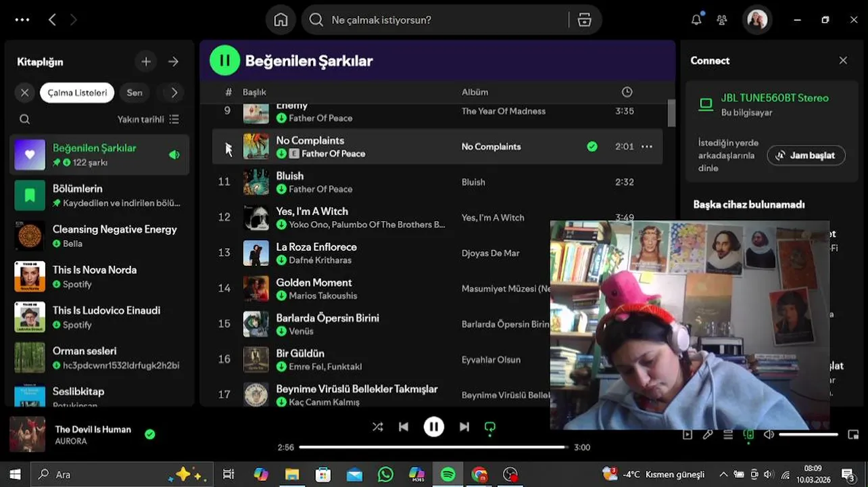Select the Çalma Listeleri filter chip
Viewport: 868px width, 487px height.
pyautogui.click(x=77, y=93)
